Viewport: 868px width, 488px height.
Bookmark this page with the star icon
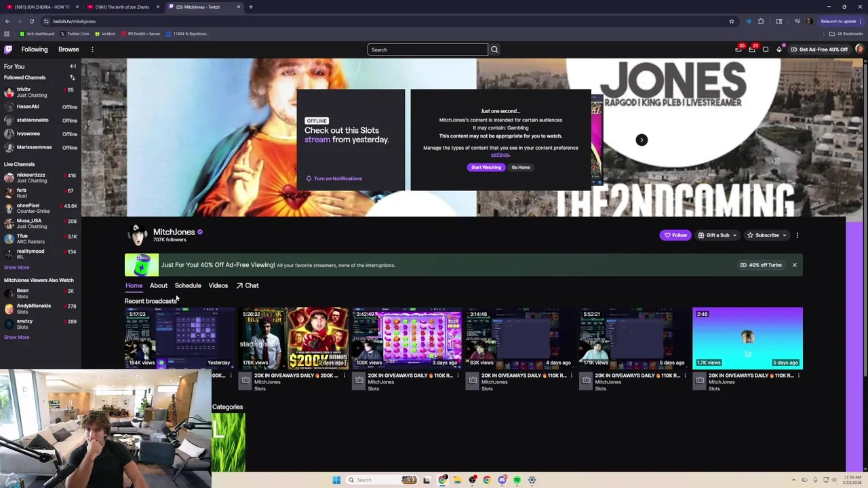coord(731,21)
